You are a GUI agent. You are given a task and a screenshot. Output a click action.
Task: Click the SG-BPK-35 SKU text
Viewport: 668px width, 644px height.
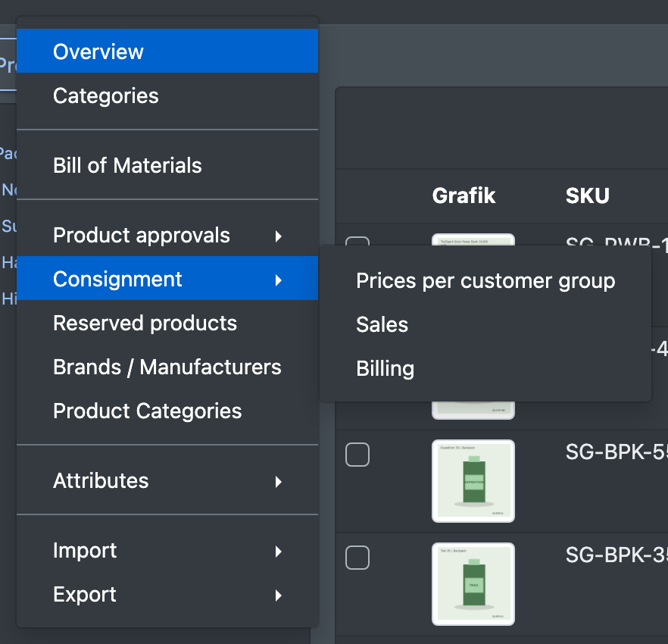[616, 555]
